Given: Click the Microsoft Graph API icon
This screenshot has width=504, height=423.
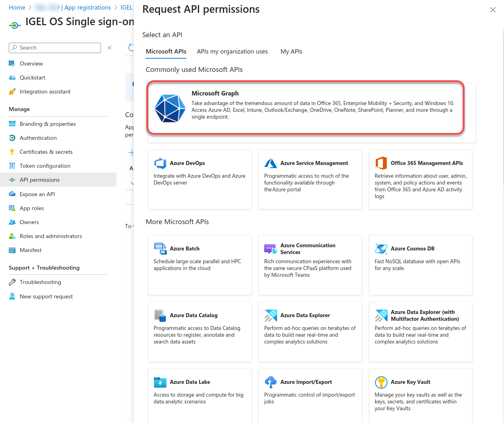Looking at the screenshot, I should click(170, 108).
